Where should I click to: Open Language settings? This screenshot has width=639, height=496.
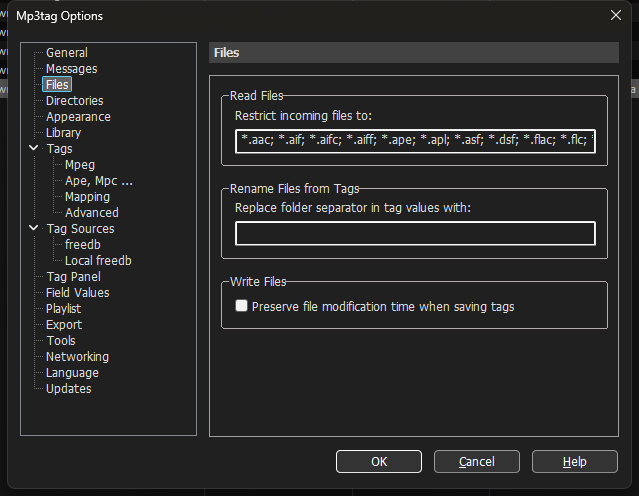[x=72, y=373]
